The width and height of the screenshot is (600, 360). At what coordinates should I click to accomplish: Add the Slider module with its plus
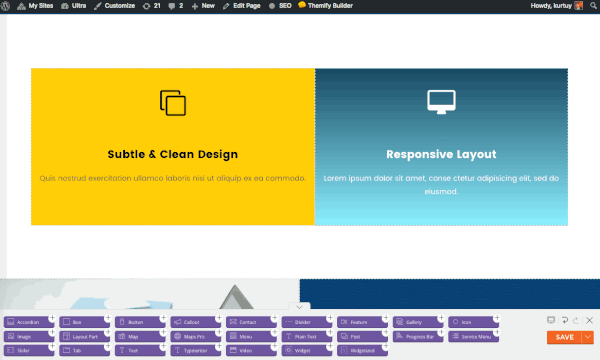tap(52, 346)
